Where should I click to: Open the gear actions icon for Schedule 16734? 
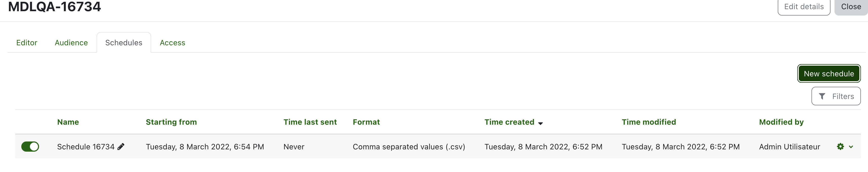click(x=840, y=146)
